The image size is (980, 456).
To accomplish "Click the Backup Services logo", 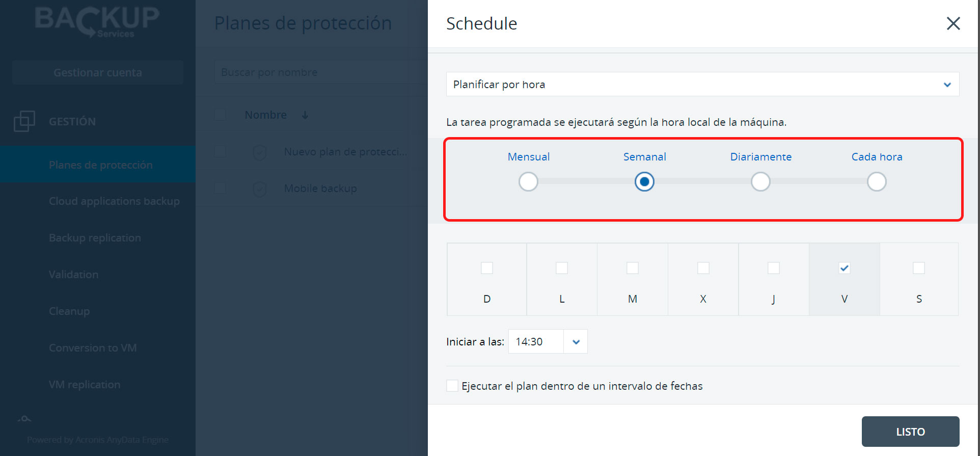I will point(96,22).
